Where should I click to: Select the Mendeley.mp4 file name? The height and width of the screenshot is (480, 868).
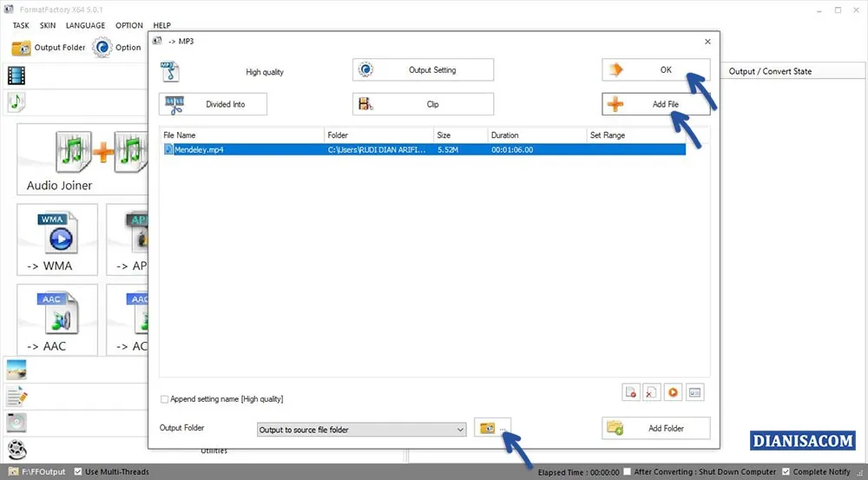point(200,149)
